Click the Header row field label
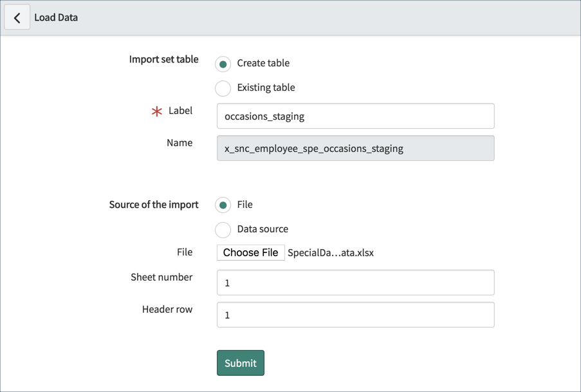Image resolution: width=581 pixels, height=392 pixels. pos(167,310)
